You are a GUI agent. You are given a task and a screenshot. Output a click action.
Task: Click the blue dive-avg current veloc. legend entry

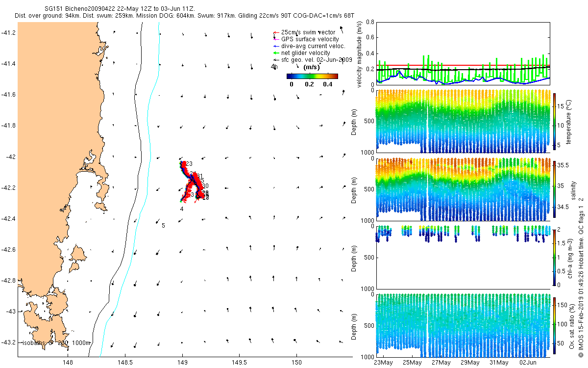point(309,46)
